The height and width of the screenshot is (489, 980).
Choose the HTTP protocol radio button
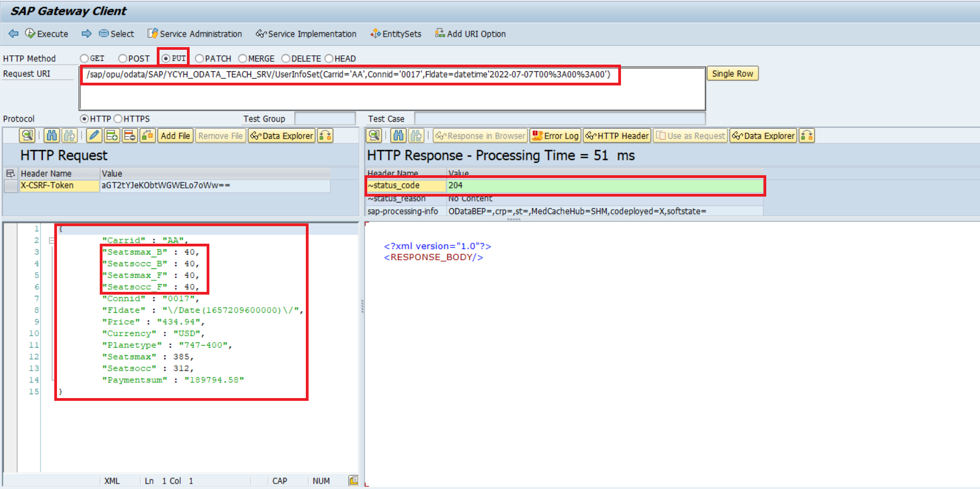point(84,119)
